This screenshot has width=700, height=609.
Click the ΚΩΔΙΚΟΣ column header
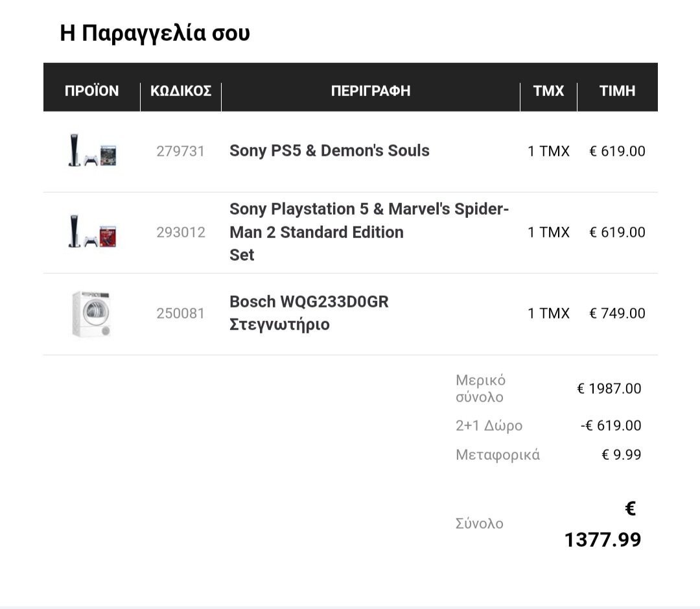pos(181,91)
